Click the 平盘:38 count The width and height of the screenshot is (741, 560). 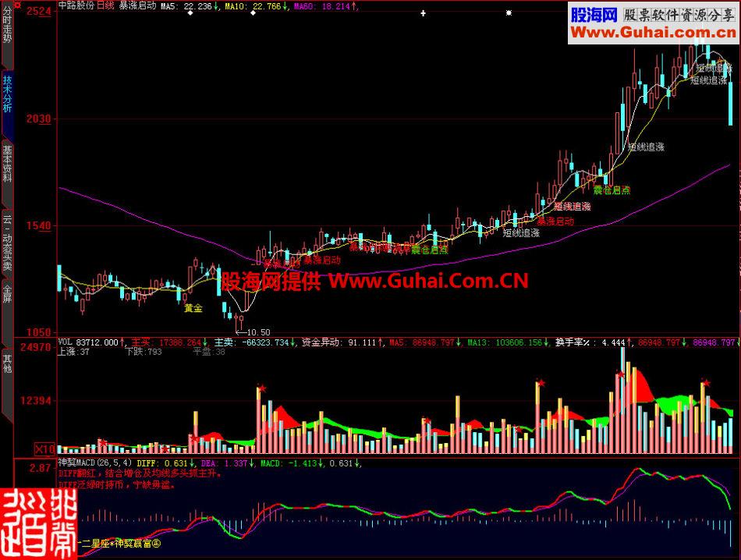click(209, 352)
